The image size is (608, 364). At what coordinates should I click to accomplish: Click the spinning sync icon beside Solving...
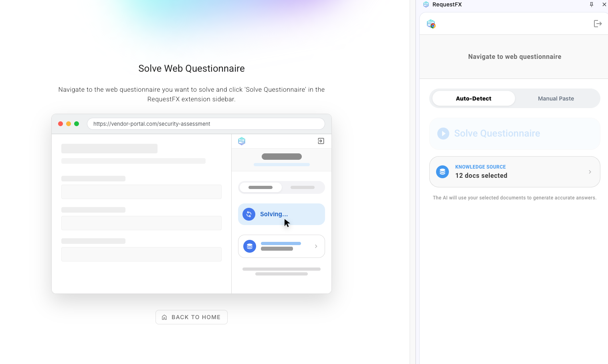[249, 214]
